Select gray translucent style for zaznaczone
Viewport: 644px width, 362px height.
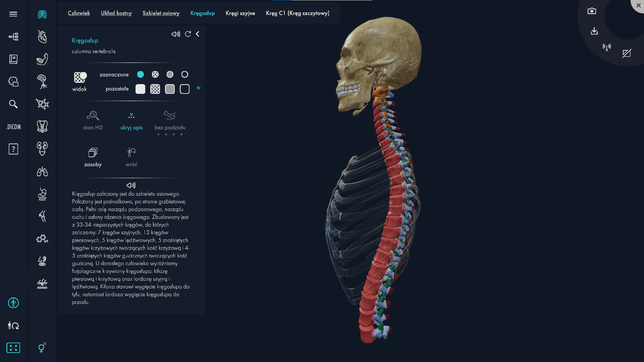point(170,74)
